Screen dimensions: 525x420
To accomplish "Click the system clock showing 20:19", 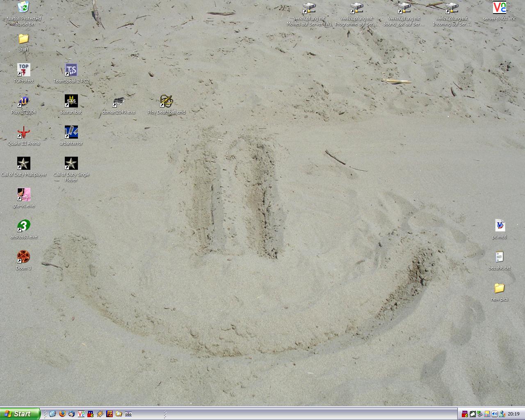I will [x=513, y=414].
